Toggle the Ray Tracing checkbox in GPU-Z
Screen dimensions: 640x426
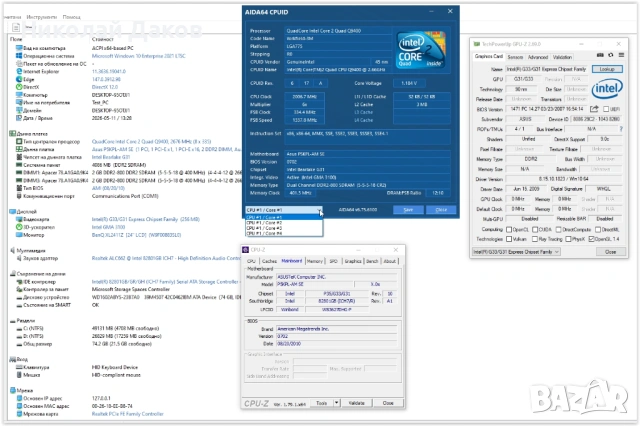[x=535, y=239]
